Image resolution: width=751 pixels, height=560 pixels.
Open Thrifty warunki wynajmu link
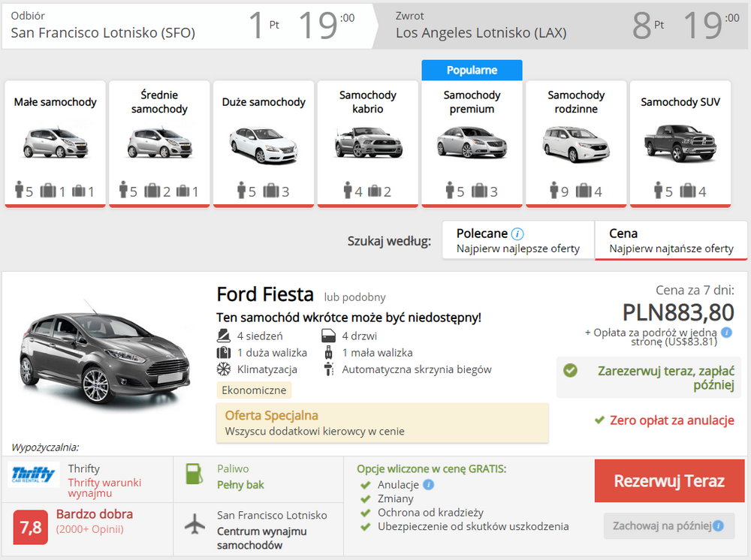(104, 488)
